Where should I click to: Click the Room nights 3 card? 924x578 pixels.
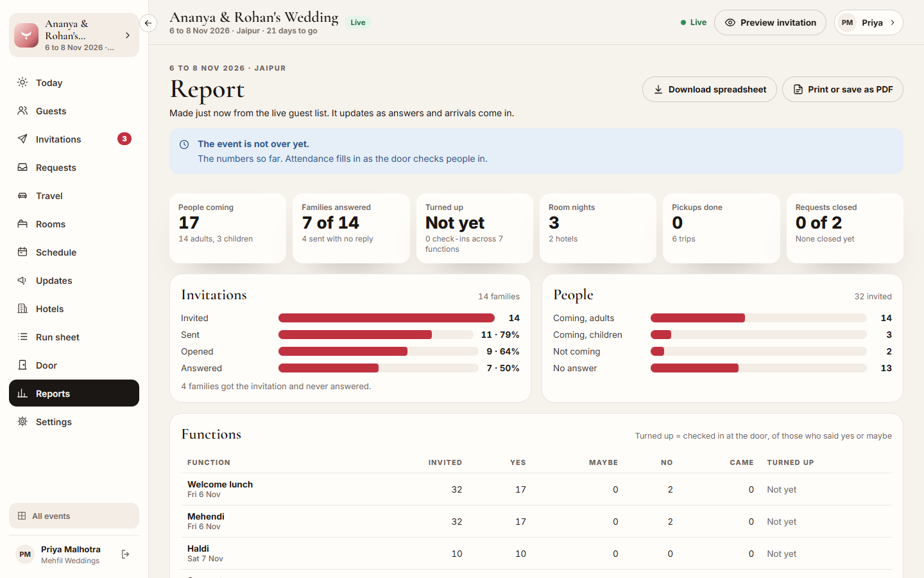[598, 228]
